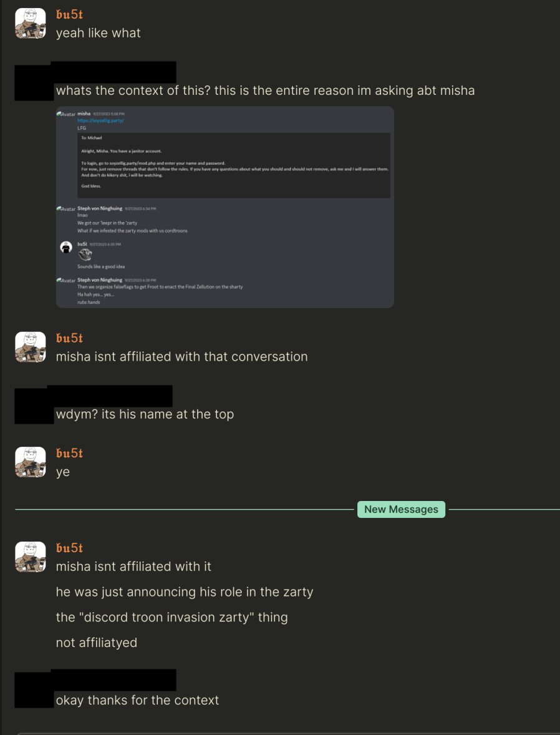
Task: Click bu5t's avatar beside "yeah like what"
Action: (31, 24)
